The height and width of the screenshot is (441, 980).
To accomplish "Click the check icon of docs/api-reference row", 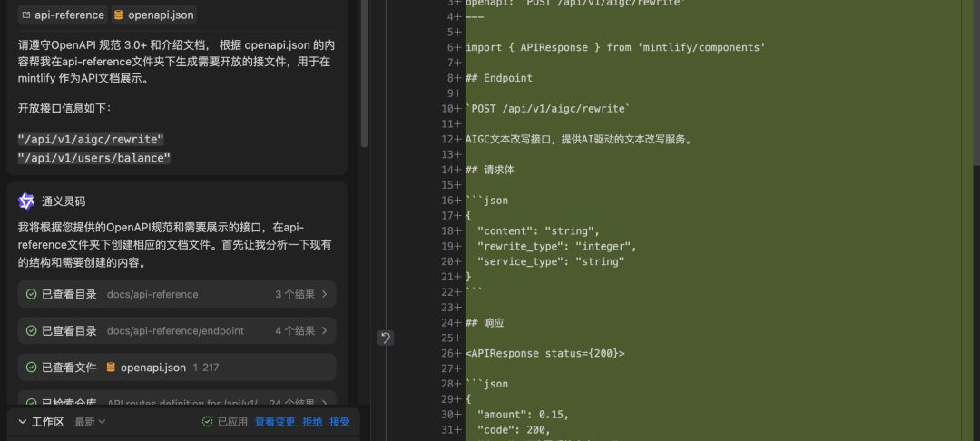I will pyautogui.click(x=31, y=294).
